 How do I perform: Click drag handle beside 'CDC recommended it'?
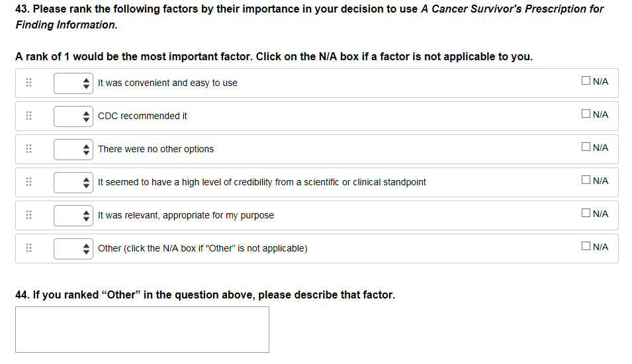tap(28, 116)
